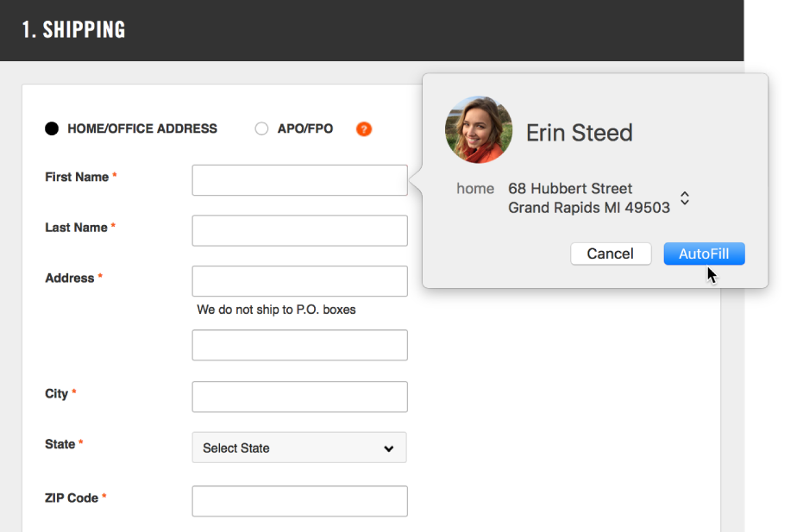Image resolution: width=803 pixels, height=532 pixels.
Task: Click the First Name input field
Action: [x=298, y=180]
